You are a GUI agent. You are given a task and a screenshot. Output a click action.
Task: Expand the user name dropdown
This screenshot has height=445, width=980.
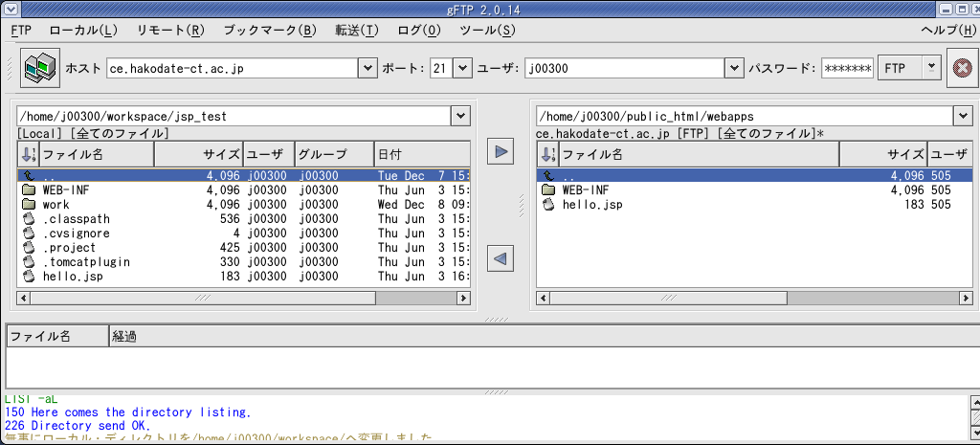pos(734,68)
